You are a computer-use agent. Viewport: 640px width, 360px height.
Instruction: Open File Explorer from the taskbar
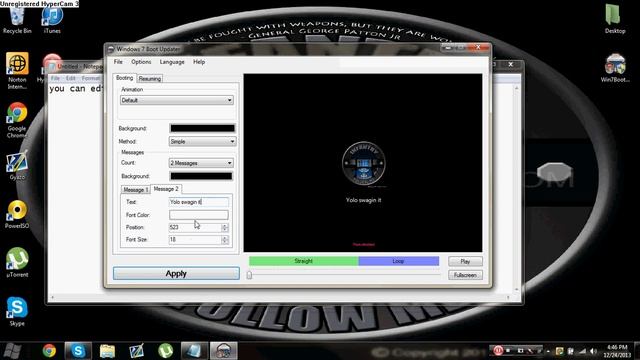[107, 351]
